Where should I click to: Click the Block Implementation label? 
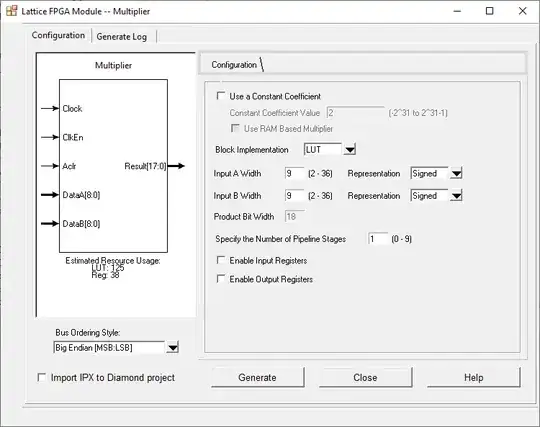pyautogui.click(x=252, y=149)
